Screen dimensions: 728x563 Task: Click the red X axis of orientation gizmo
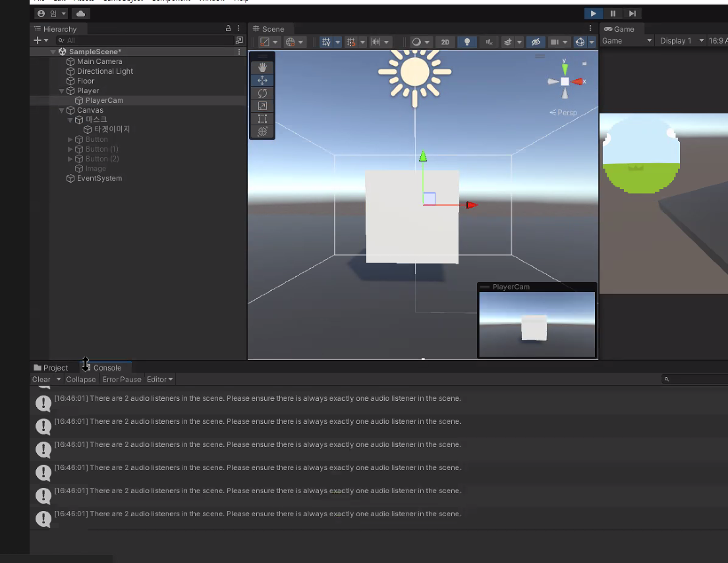pos(578,81)
